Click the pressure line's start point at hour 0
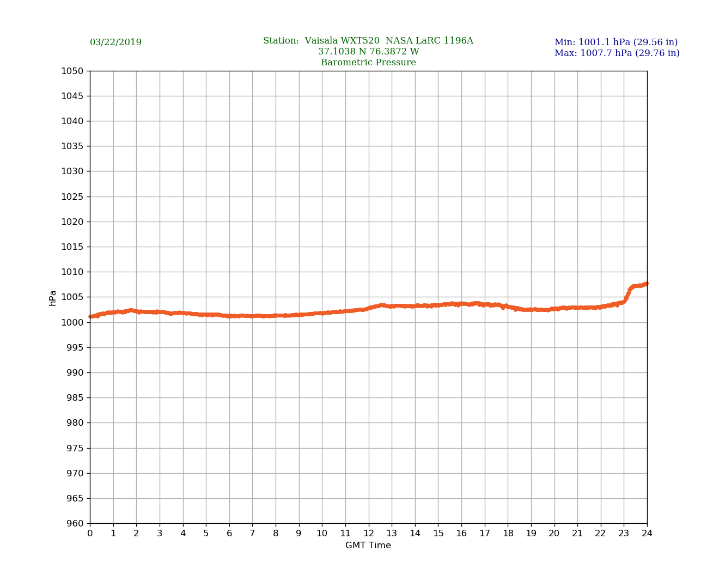The height and width of the screenshot is (588, 719). pyautogui.click(x=90, y=316)
